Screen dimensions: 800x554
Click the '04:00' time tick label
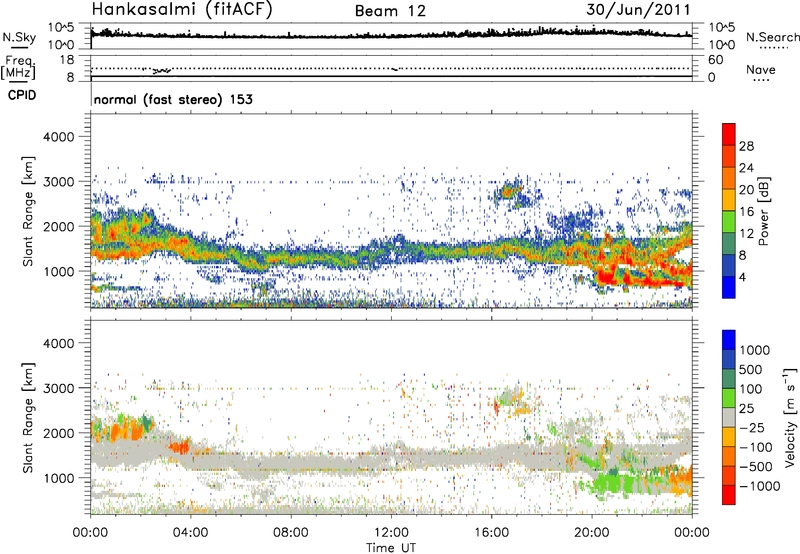click(190, 533)
